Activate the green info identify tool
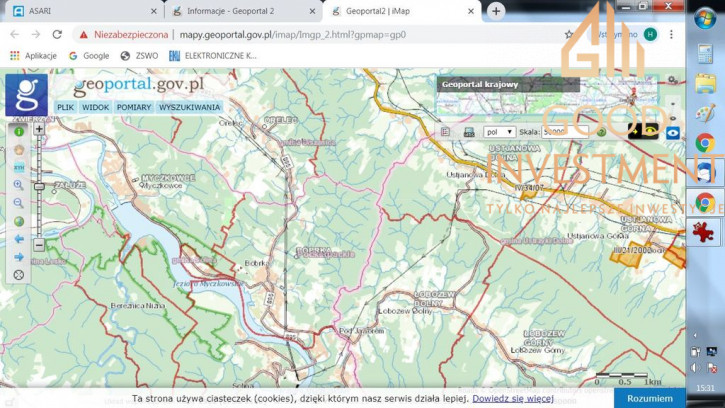Image resolution: width=725 pixels, height=408 pixels. pyautogui.click(x=18, y=132)
